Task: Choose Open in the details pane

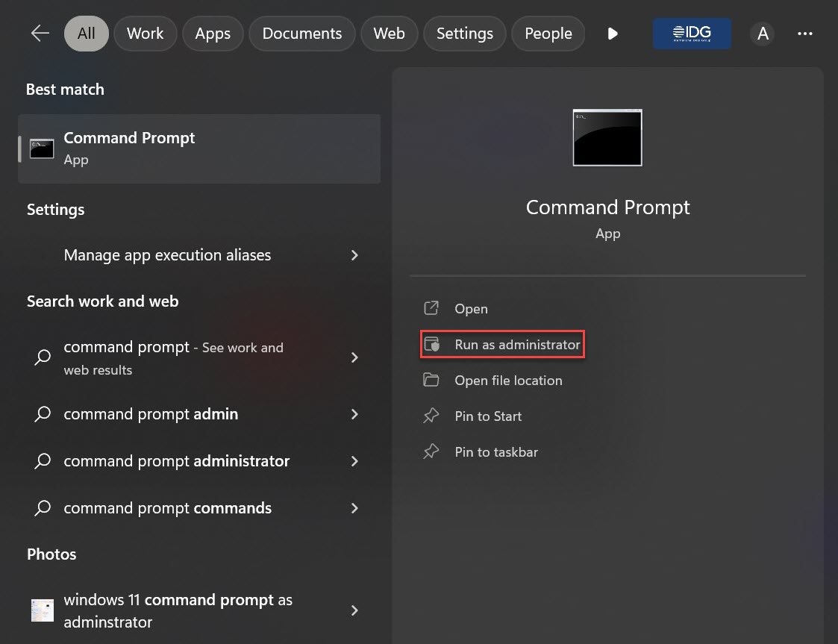Action: point(471,309)
